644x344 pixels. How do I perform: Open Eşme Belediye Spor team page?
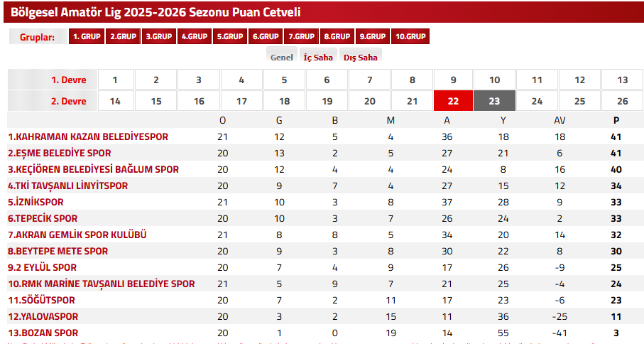pos(60,153)
